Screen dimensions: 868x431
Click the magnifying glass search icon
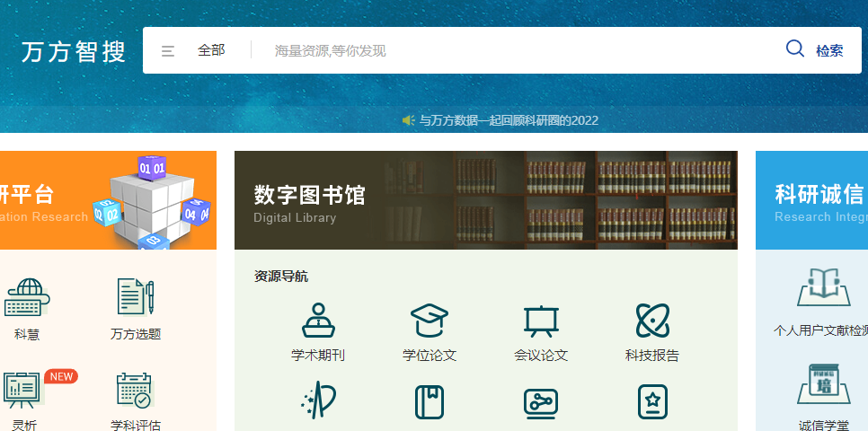795,49
